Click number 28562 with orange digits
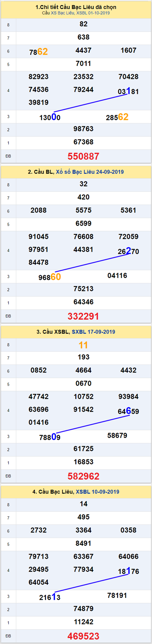The height and width of the screenshot is (644, 152). point(117,117)
